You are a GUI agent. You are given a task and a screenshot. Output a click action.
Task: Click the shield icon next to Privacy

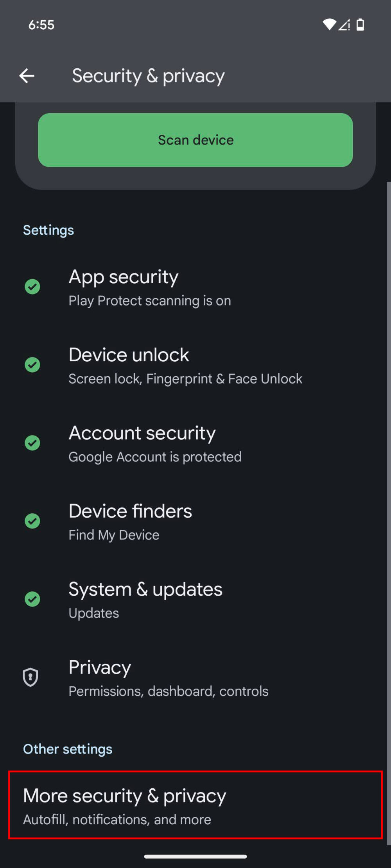(x=30, y=677)
